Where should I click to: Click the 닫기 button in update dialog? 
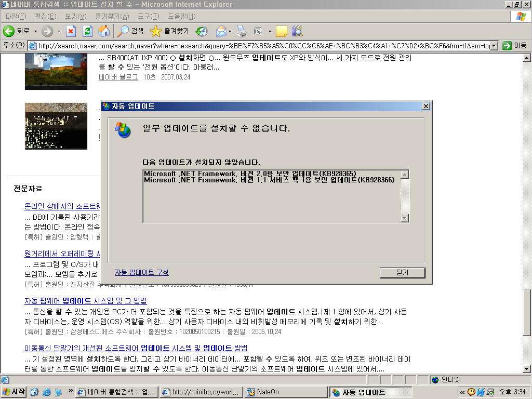(x=403, y=272)
